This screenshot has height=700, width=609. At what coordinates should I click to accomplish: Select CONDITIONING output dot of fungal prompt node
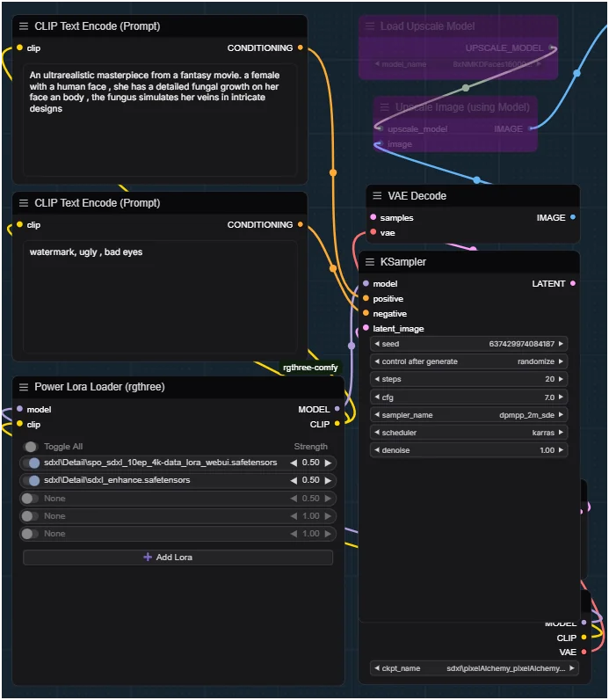coord(301,47)
